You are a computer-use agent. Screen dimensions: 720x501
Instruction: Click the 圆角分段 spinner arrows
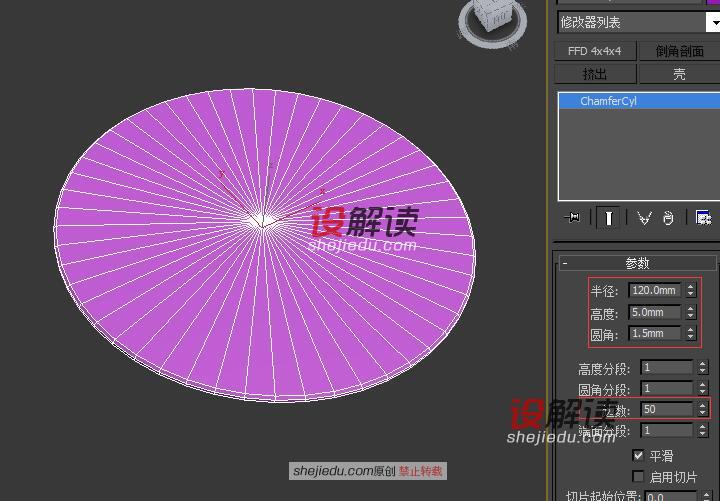(x=702, y=388)
